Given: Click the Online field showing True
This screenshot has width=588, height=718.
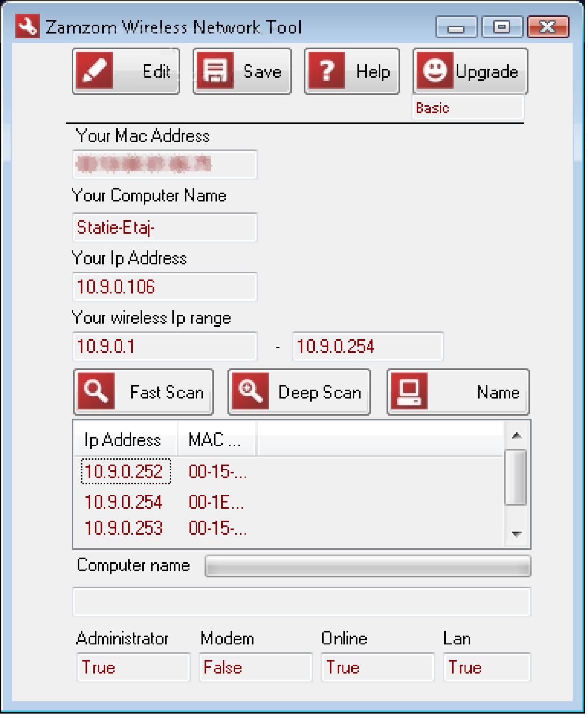Looking at the screenshot, I should click(378, 667).
